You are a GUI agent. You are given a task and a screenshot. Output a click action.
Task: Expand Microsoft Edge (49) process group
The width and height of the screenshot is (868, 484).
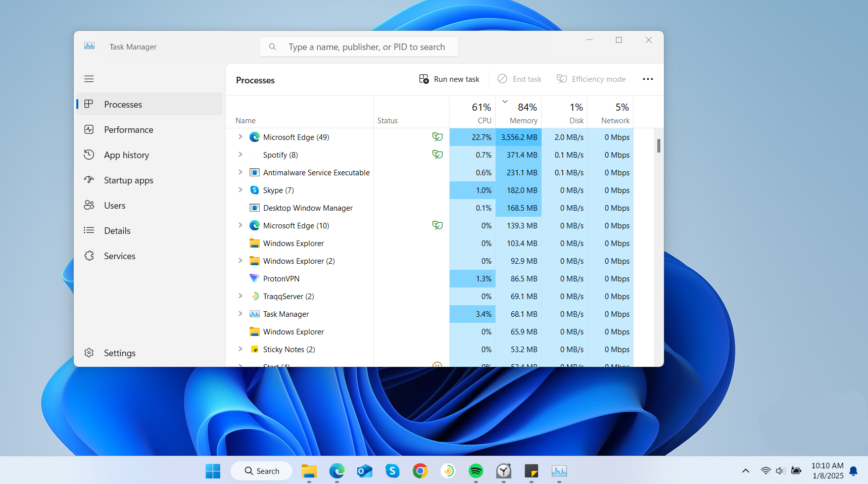[240, 137]
